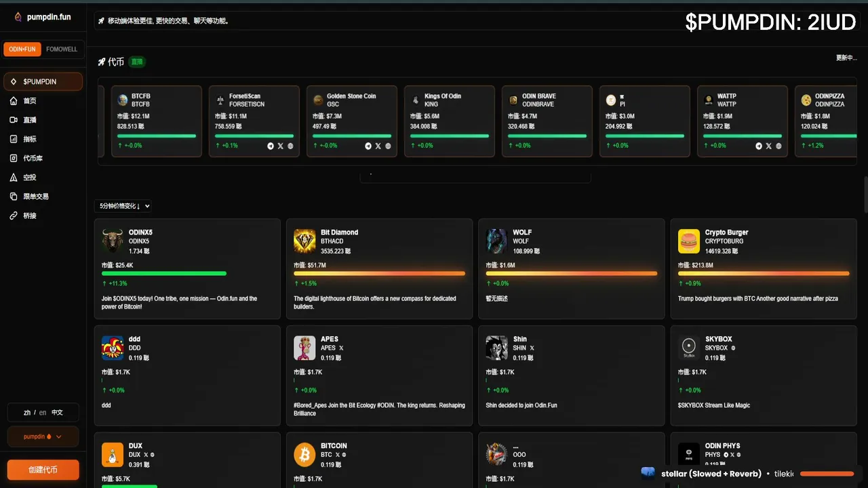Click the ODINX5 bull avatar
868x488 pixels.
click(113, 241)
